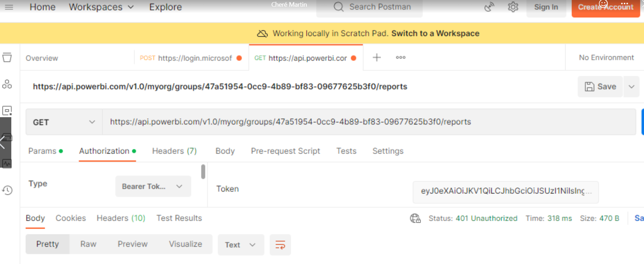Select the response Body tab
The image size is (644, 264).
click(35, 218)
